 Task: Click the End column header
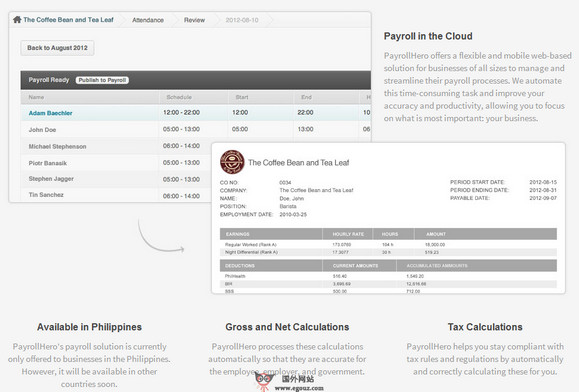click(x=306, y=97)
